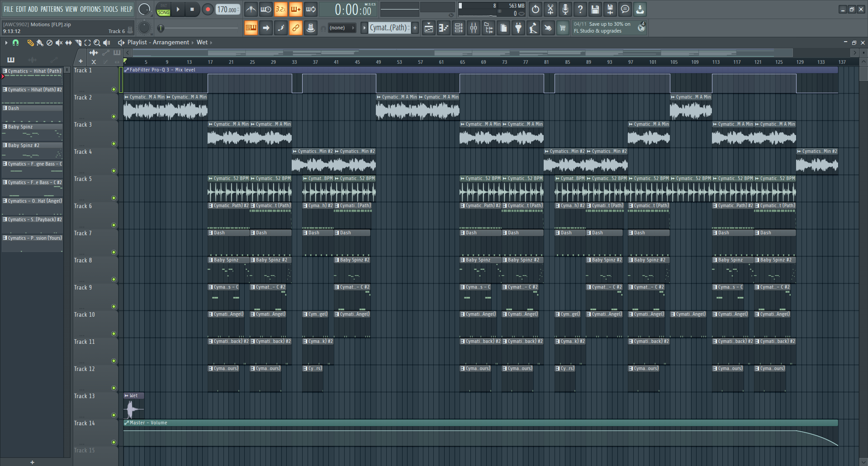Select the Paint brush tool
This screenshot has height=466, width=868.
click(x=40, y=43)
